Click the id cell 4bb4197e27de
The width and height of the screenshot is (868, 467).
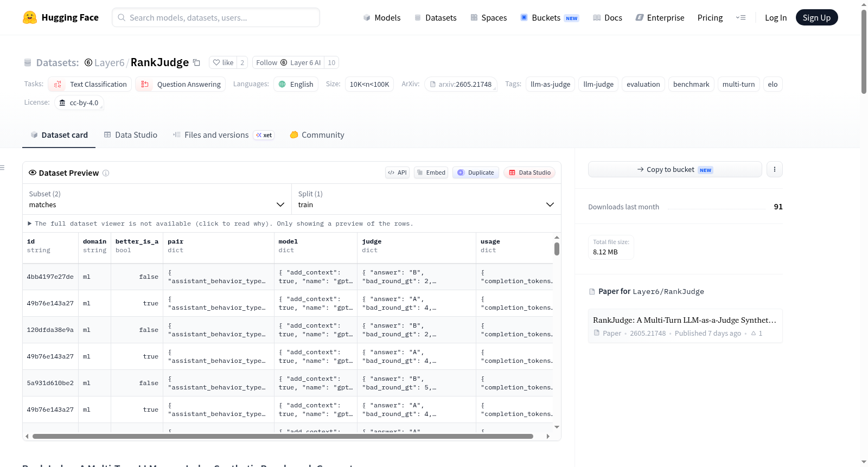pyautogui.click(x=50, y=277)
